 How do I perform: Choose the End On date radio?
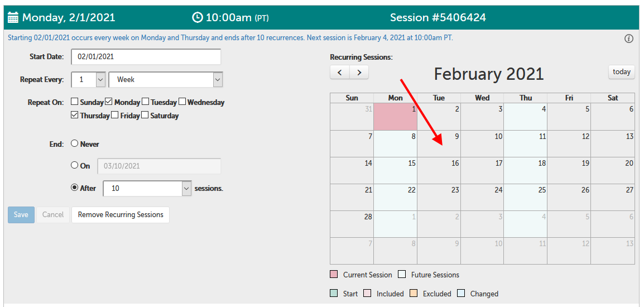coord(75,165)
